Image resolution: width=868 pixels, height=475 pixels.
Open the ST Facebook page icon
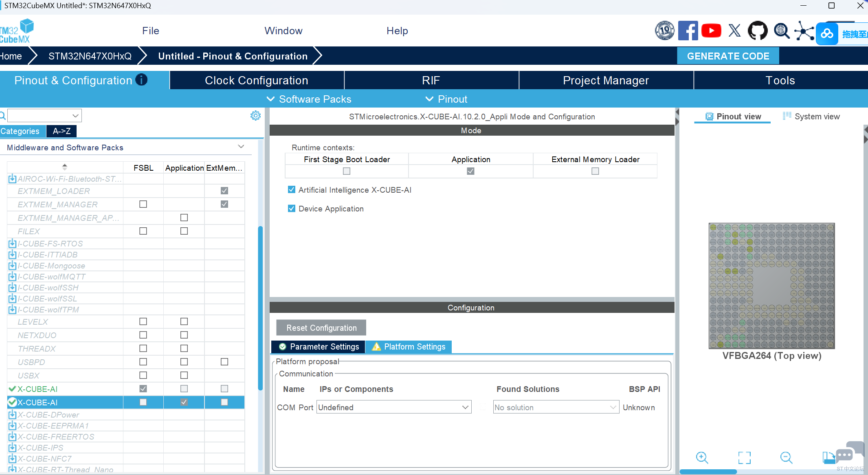(x=688, y=31)
